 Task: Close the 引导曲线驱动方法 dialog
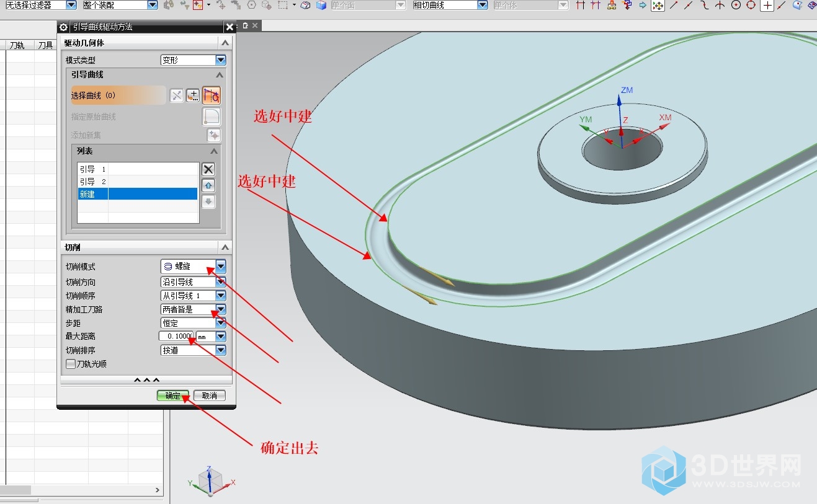click(230, 27)
